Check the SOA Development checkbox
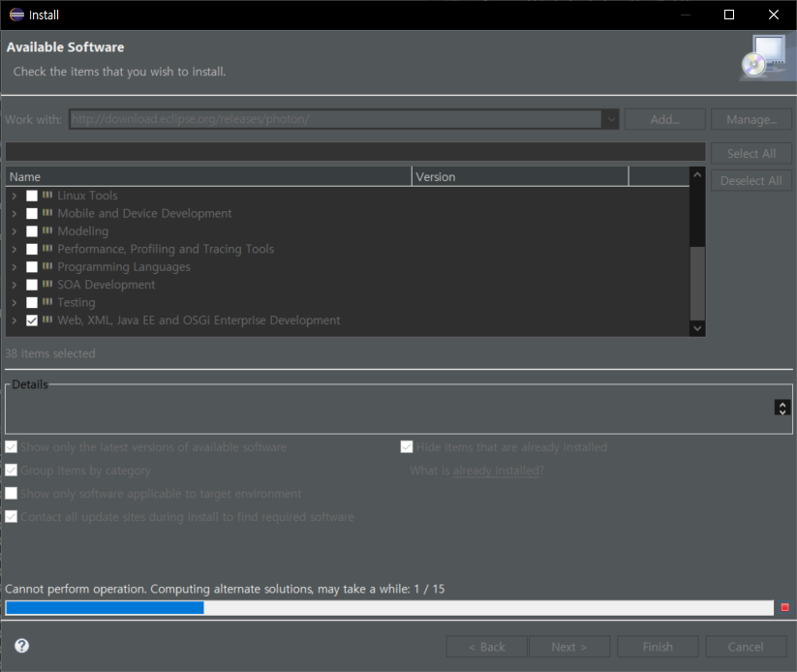Image resolution: width=797 pixels, height=672 pixels. point(32,285)
